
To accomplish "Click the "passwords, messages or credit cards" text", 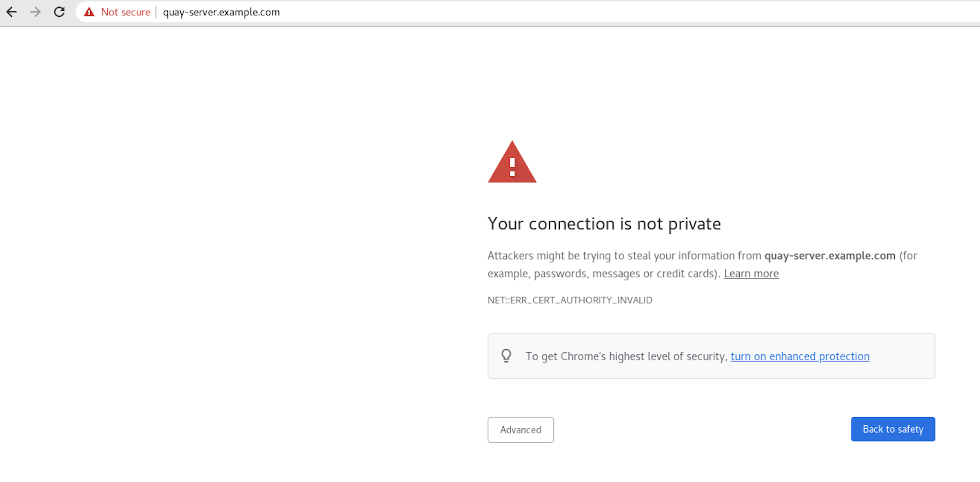I will click(x=626, y=274).
